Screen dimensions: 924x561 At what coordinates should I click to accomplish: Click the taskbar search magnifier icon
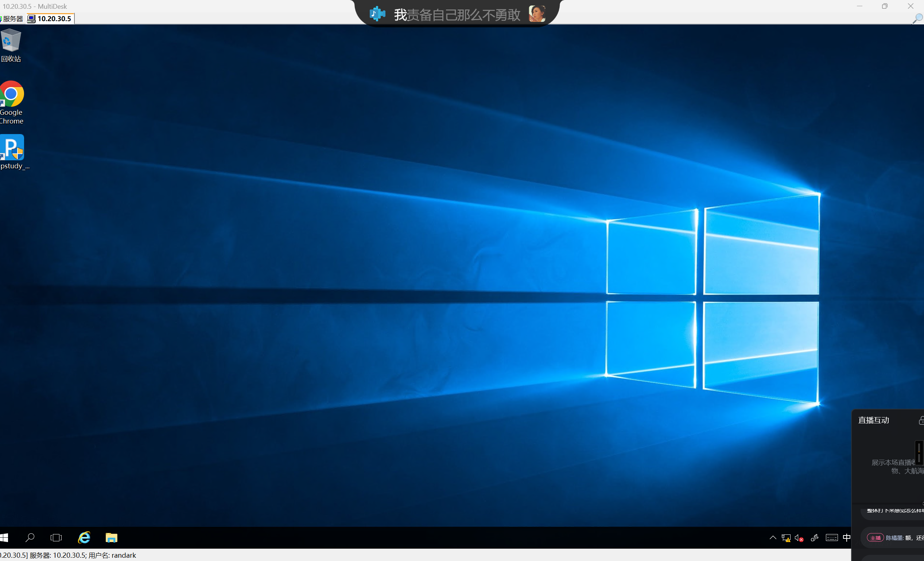[30, 538]
